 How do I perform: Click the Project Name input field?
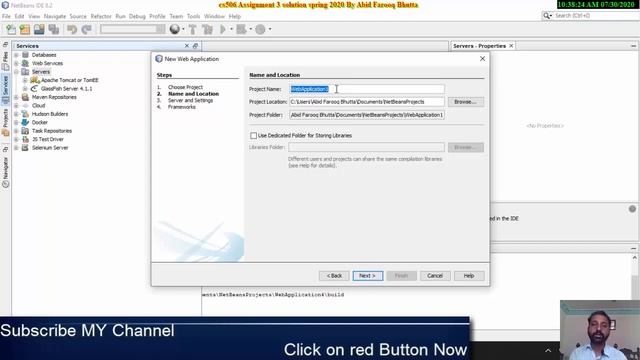coord(367,89)
